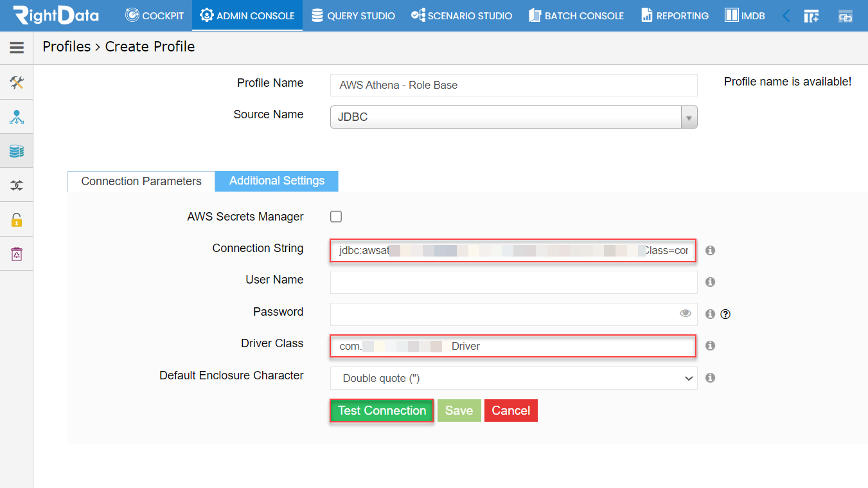Select the database stack sidebar icon
868x488 pixels.
[17, 151]
